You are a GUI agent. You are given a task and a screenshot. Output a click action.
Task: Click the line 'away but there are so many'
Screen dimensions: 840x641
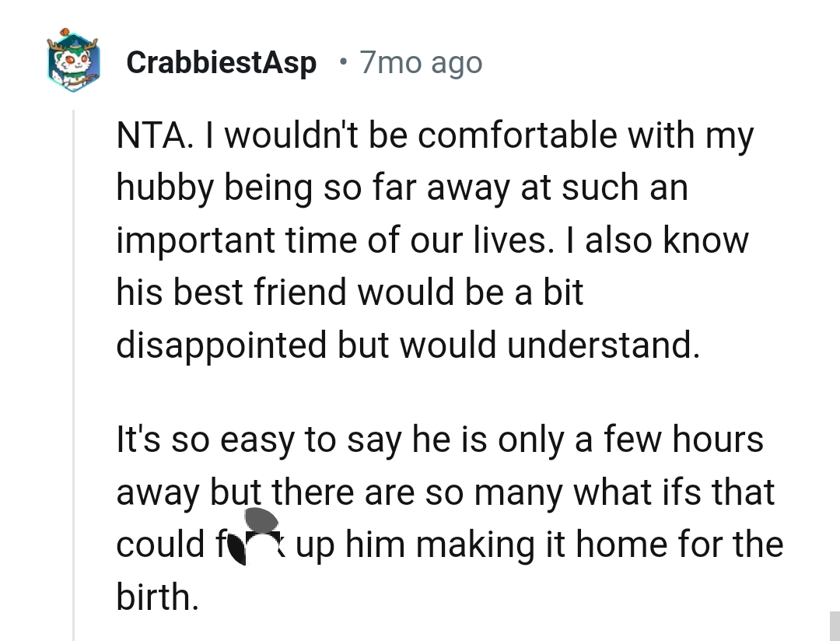445,492
